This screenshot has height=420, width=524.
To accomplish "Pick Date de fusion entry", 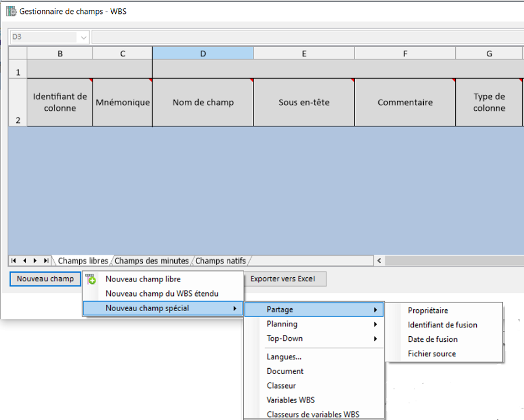I will pyautogui.click(x=432, y=339).
